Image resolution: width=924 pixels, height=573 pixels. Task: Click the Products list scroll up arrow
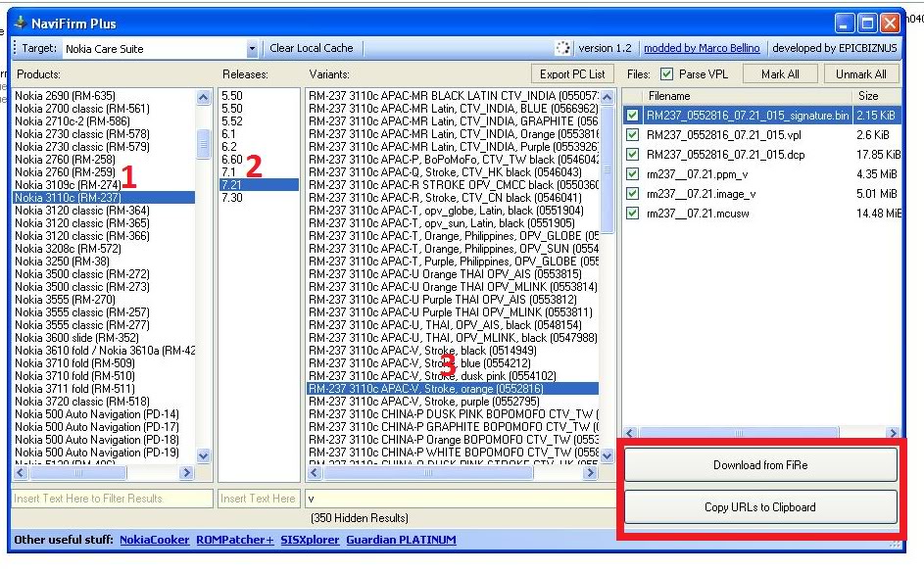[203, 97]
